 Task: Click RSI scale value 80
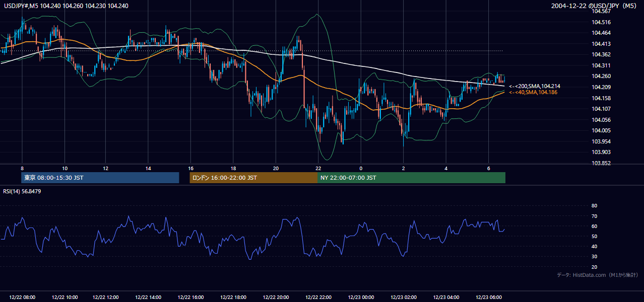tap(594, 206)
